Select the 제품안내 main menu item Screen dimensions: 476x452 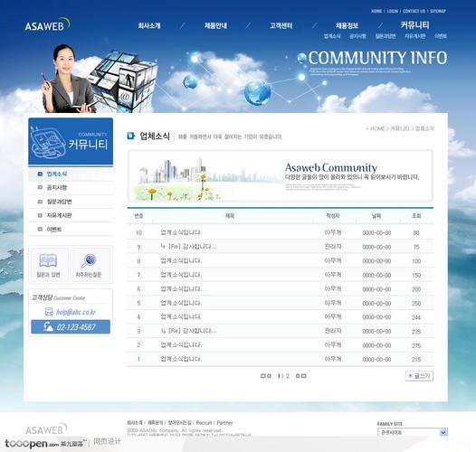pos(215,26)
